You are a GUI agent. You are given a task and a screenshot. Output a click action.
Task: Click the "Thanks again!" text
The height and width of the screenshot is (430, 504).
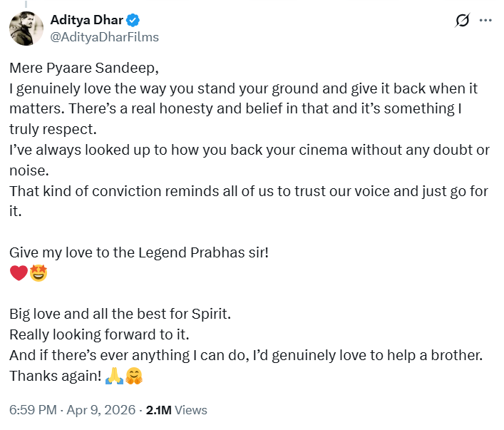pyautogui.click(x=53, y=376)
